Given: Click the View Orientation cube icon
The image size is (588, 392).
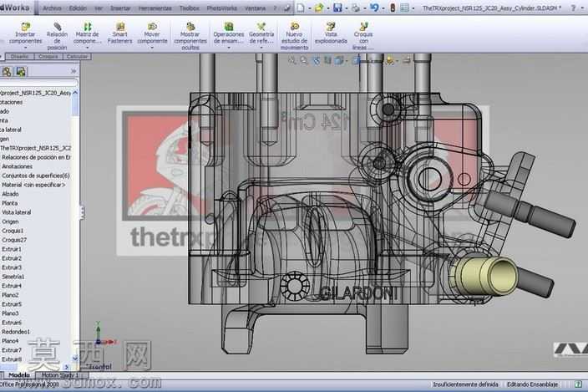Looking at the screenshot, I should (x=339, y=60).
